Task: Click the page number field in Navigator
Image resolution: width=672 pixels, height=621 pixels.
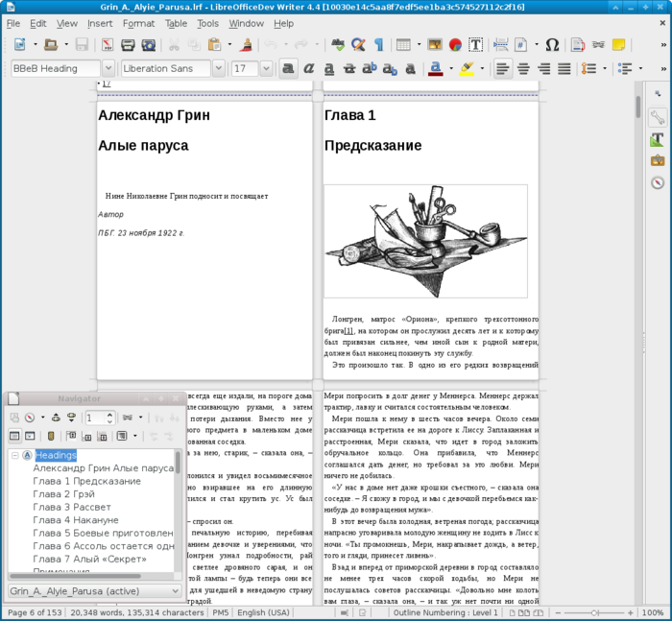Action: 94,418
